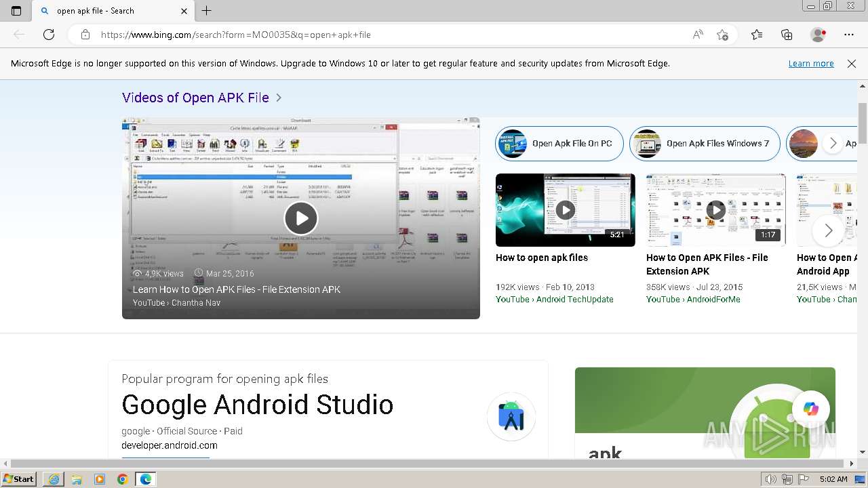This screenshot has width=868, height=488.
Task: Play the 1:17 duration video thumbnail
Action: click(x=716, y=210)
